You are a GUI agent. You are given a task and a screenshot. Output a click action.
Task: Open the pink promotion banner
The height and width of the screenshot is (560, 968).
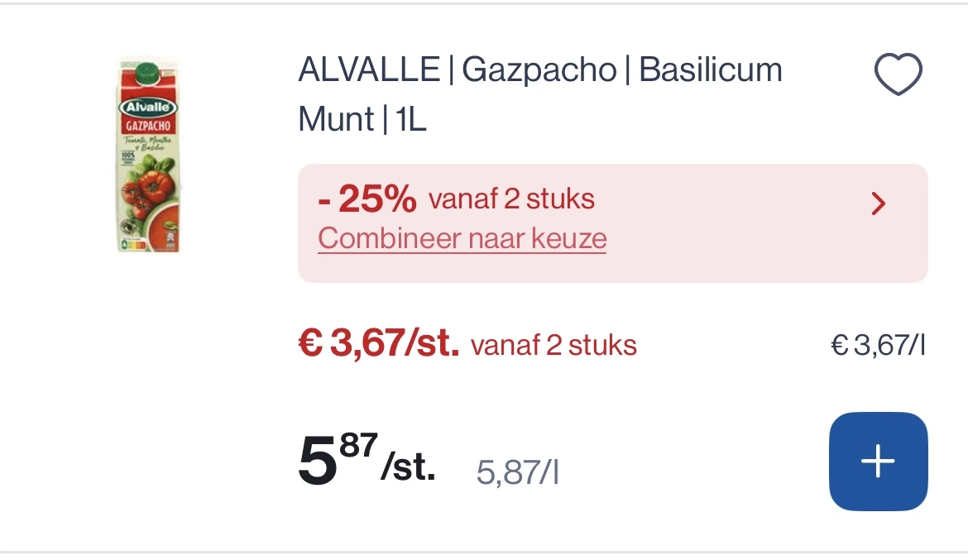coord(612,223)
